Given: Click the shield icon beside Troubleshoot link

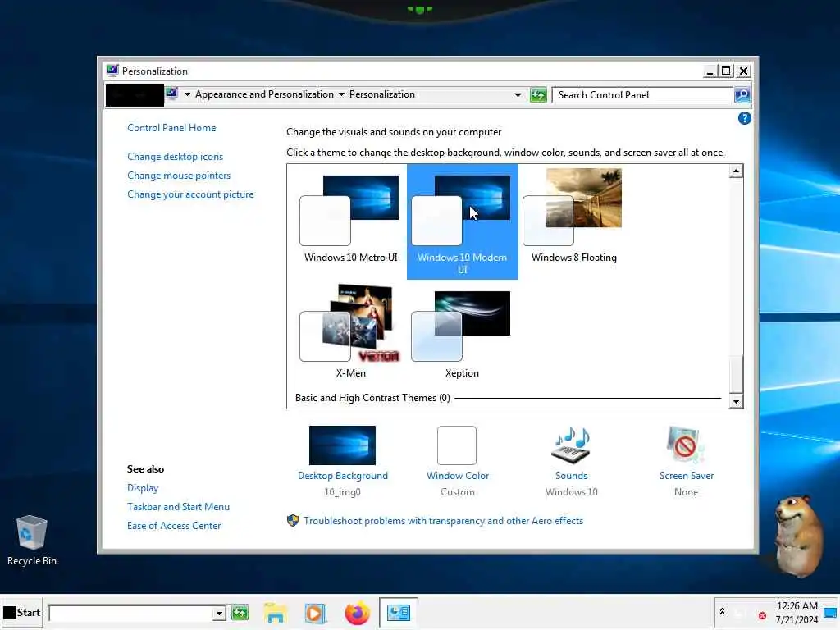Looking at the screenshot, I should [293, 520].
